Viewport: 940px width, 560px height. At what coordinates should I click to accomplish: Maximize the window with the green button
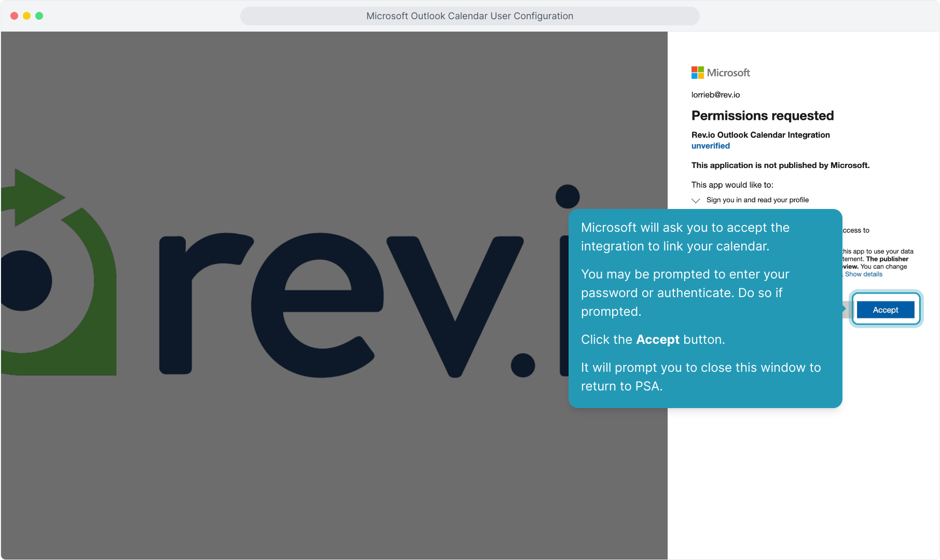39,16
